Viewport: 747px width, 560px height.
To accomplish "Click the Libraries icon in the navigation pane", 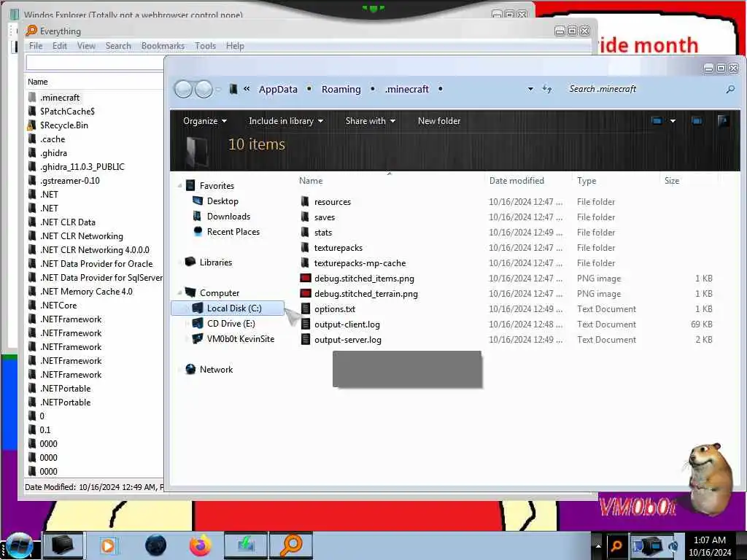I will coord(190,262).
